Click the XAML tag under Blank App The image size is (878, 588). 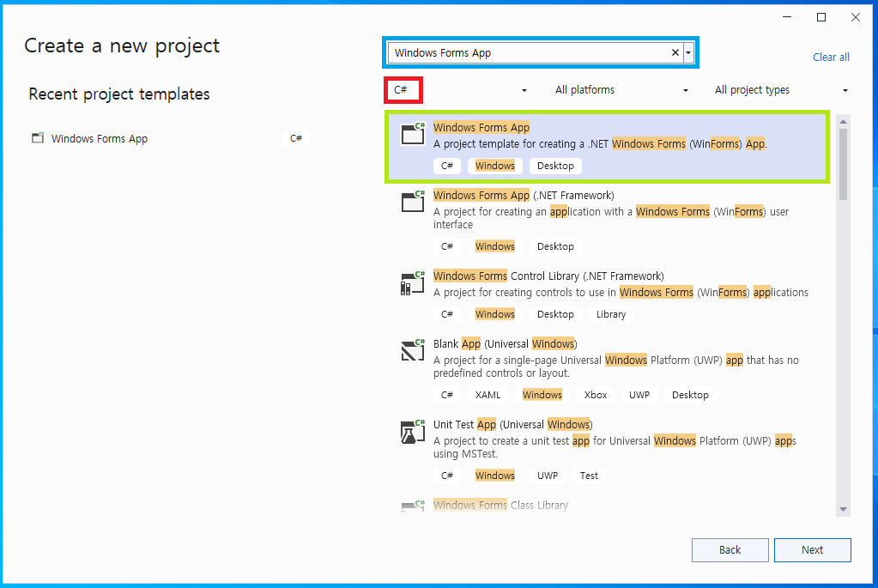point(487,395)
